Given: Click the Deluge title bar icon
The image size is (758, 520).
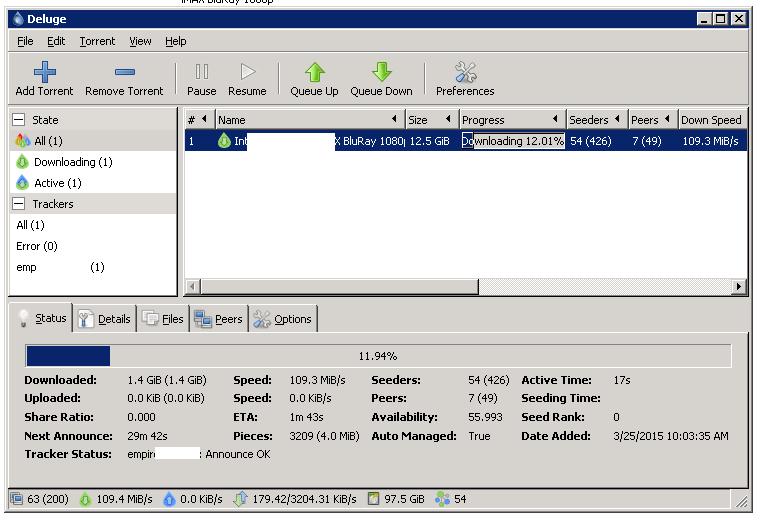Looking at the screenshot, I should click(18, 19).
